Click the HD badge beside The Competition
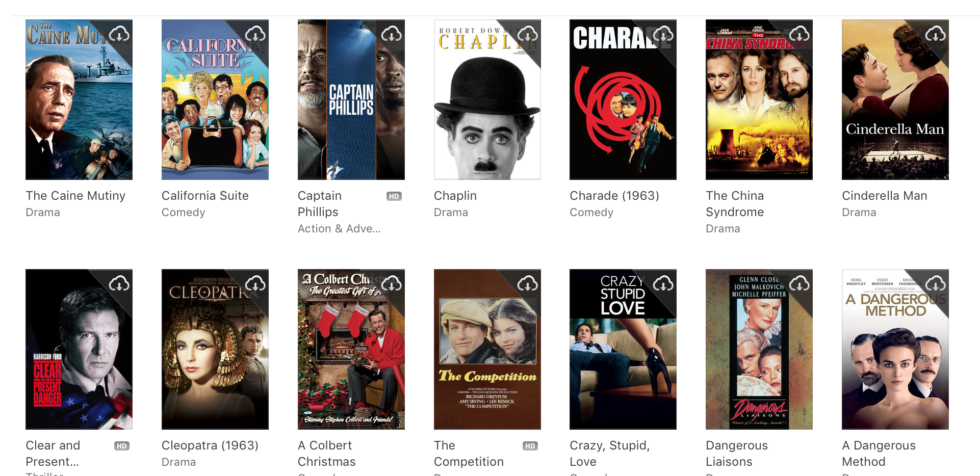This screenshot has width=980, height=476. click(530, 446)
